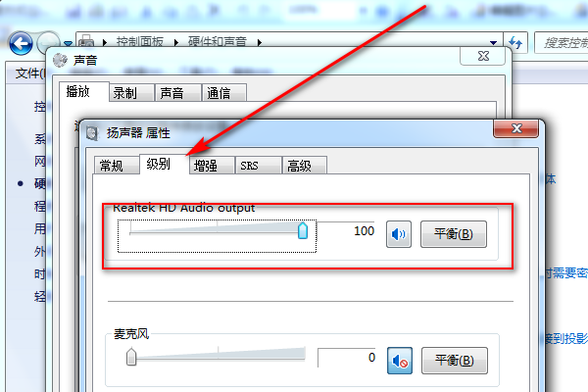Viewport: 588px width, 392px height.
Task: Open the address bar history dropdown arrow
Action: click(494, 43)
